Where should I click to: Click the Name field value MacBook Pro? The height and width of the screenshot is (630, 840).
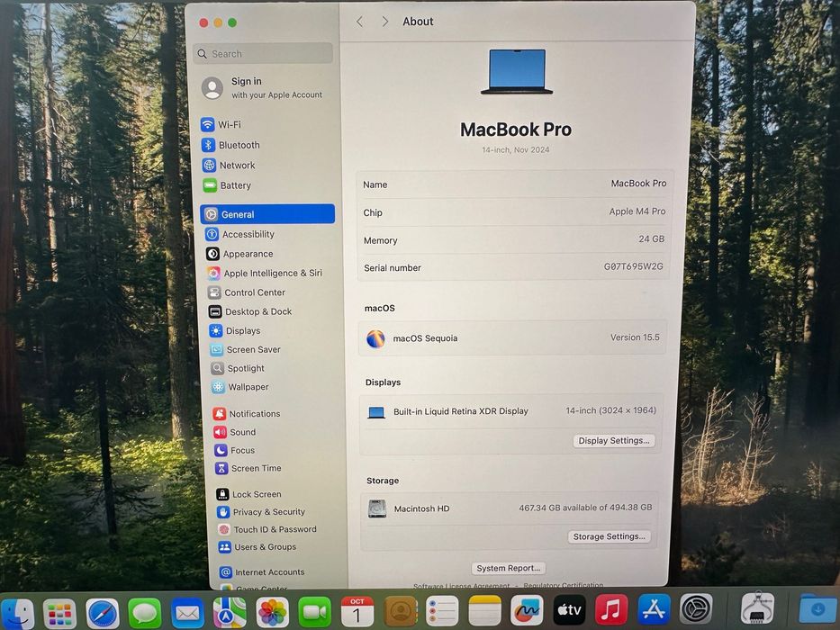(638, 184)
